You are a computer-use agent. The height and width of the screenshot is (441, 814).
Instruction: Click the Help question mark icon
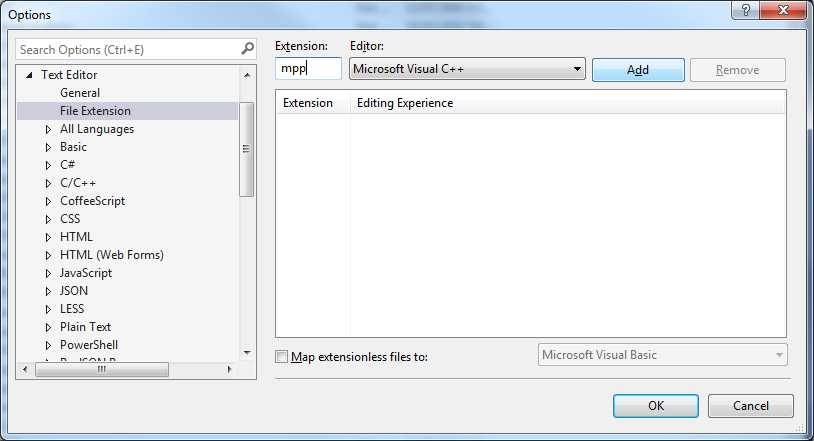[745, 10]
